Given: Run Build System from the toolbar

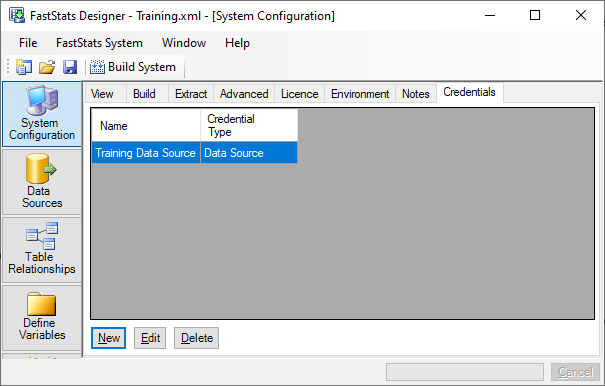Looking at the screenshot, I should (x=133, y=67).
